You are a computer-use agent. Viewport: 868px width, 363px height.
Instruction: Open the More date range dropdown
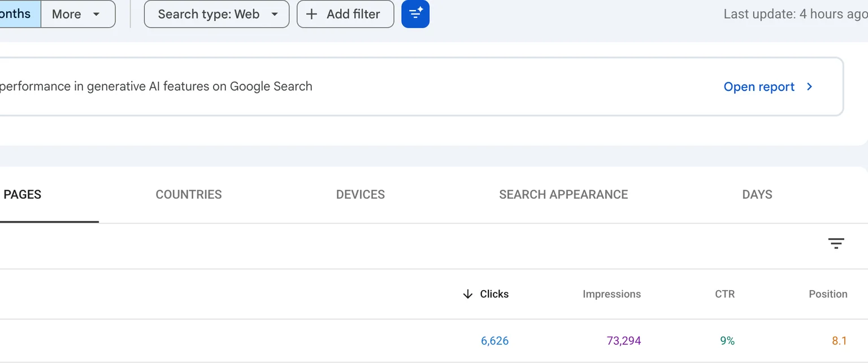(x=78, y=14)
